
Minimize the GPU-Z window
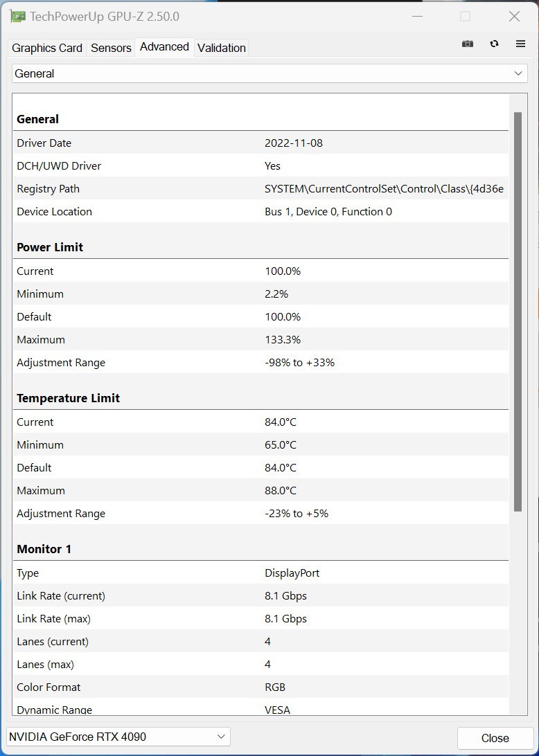(x=417, y=17)
